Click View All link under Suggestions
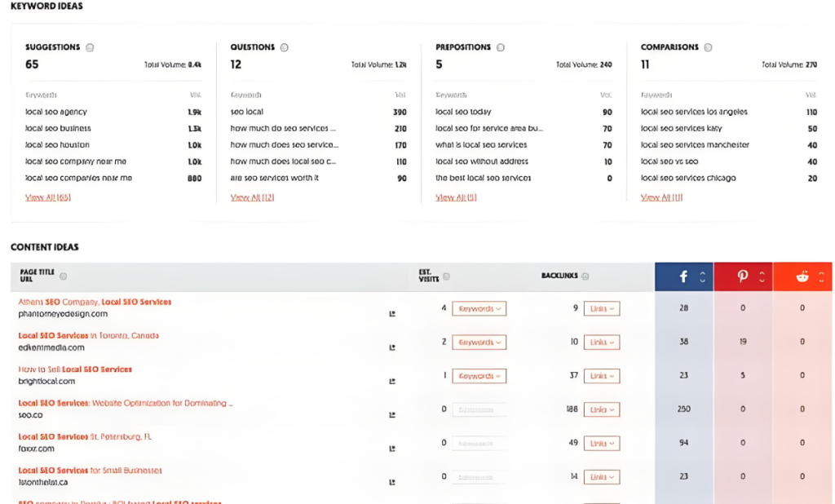Screen dimensions: 835x504 click(x=47, y=197)
